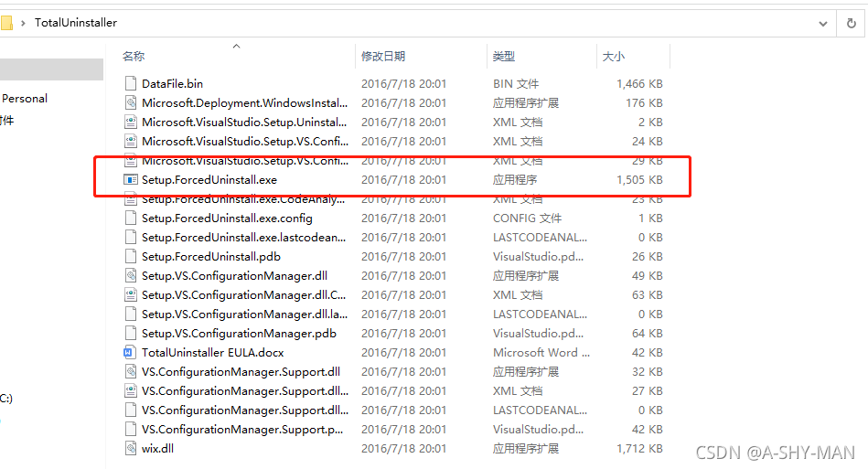This screenshot has height=469, width=868.
Task: Click icon of Setup.ForcedUninstall.exe.lastcodean... file
Action: coord(131,238)
